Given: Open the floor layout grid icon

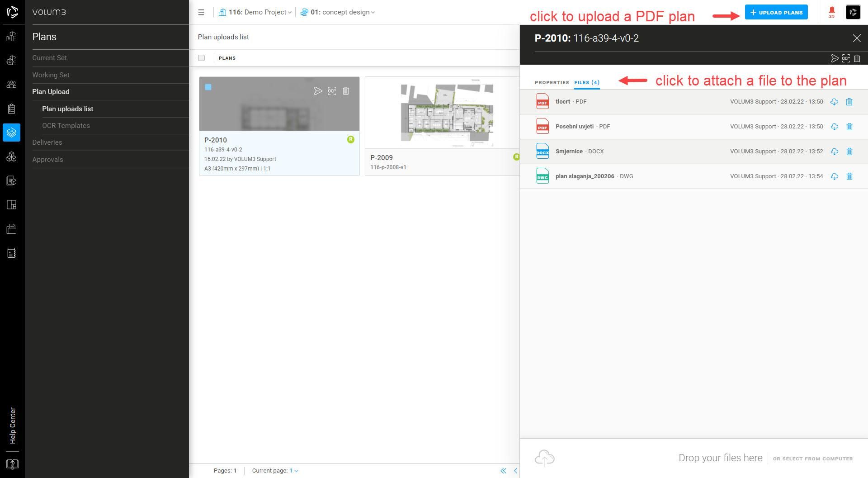Looking at the screenshot, I should click(12, 205).
